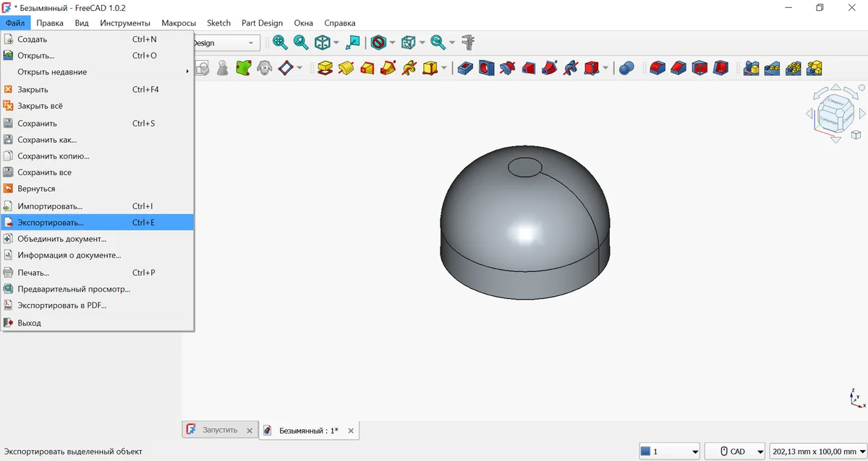Apply the Fillet tool
Image resolution: width=868 pixels, height=461 pixels.
658,68
